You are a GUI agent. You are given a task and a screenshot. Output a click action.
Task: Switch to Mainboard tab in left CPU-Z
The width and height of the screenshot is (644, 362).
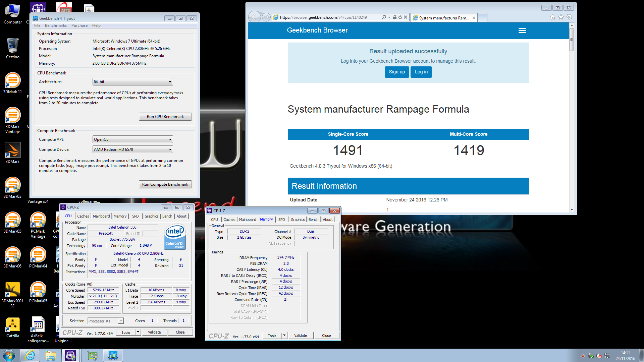pos(101,216)
